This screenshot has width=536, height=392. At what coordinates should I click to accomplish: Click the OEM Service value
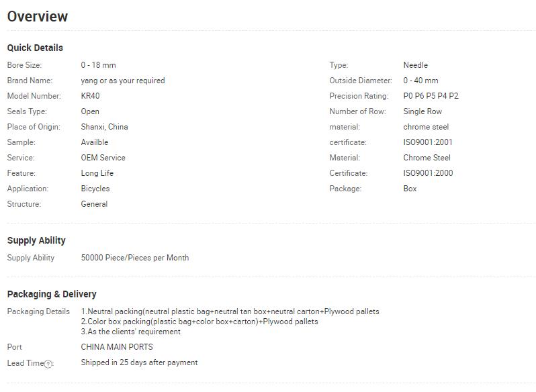pos(103,158)
